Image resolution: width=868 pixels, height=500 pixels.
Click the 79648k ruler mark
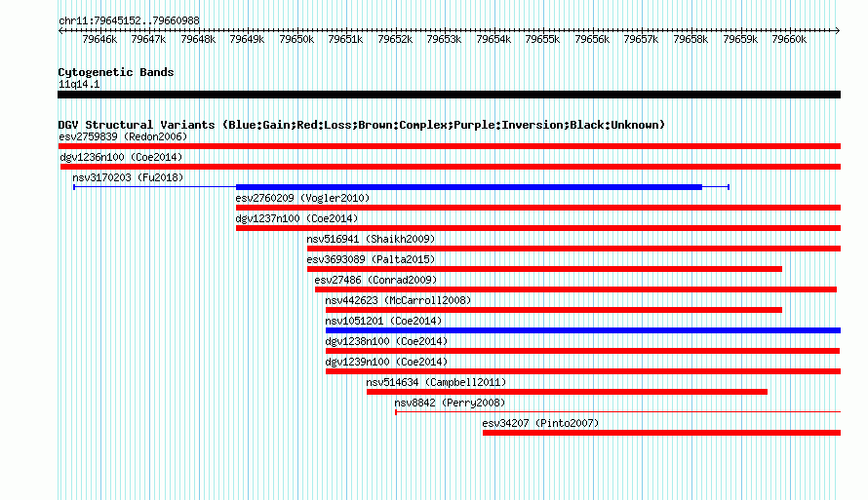tap(198, 39)
